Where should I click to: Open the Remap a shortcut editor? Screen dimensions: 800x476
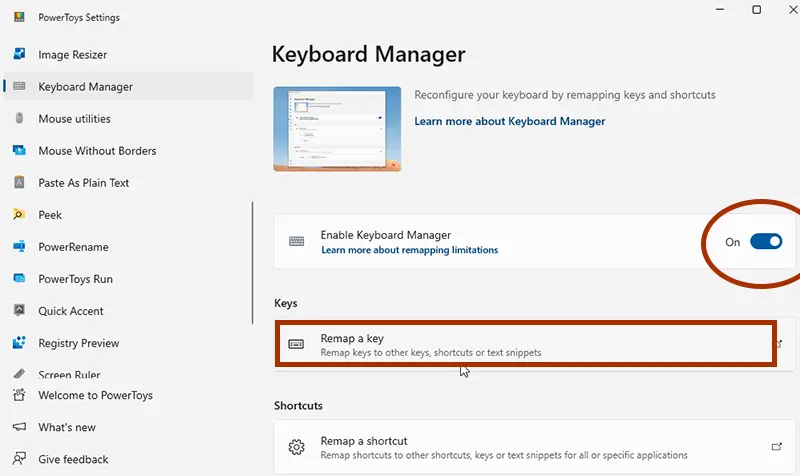click(x=534, y=447)
